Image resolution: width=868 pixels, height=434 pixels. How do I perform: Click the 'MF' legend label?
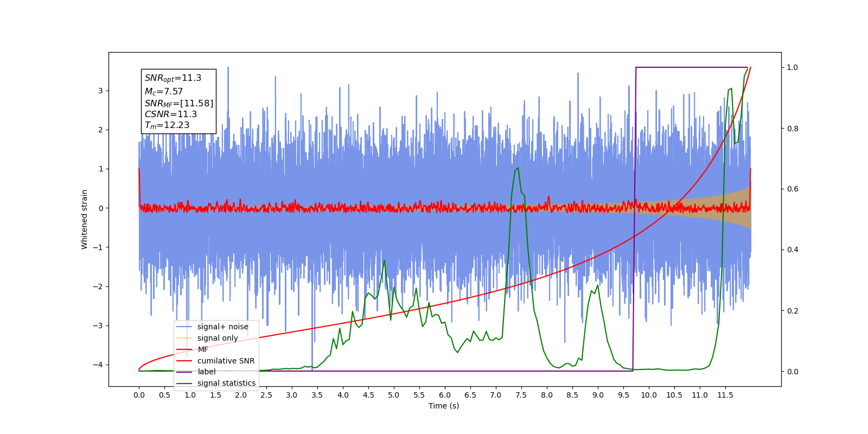[x=203, y=349]
